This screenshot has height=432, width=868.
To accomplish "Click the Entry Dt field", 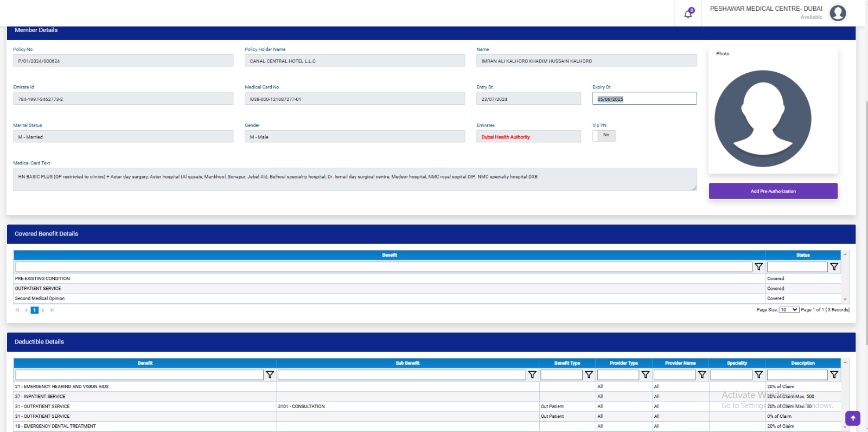I will 528,99.
